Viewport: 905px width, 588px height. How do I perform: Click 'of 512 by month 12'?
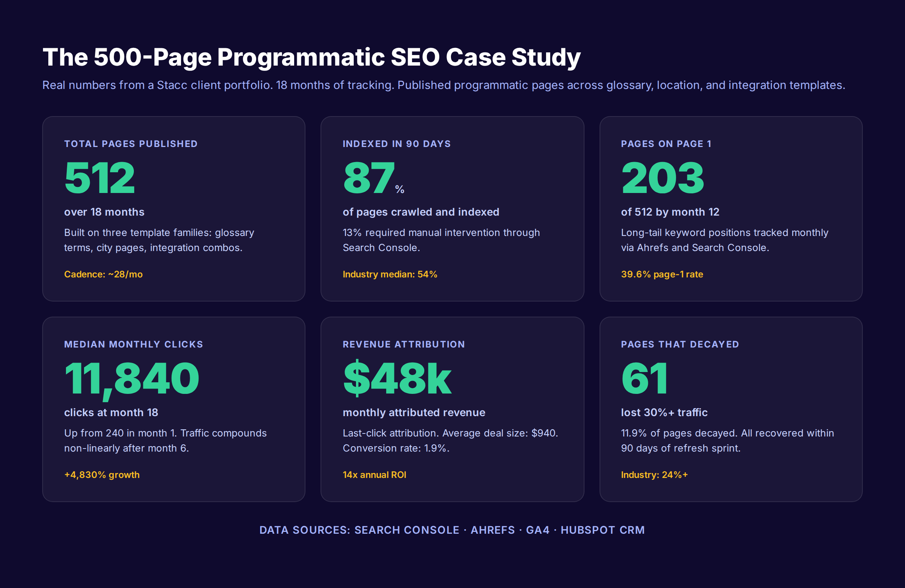point(670,212)
